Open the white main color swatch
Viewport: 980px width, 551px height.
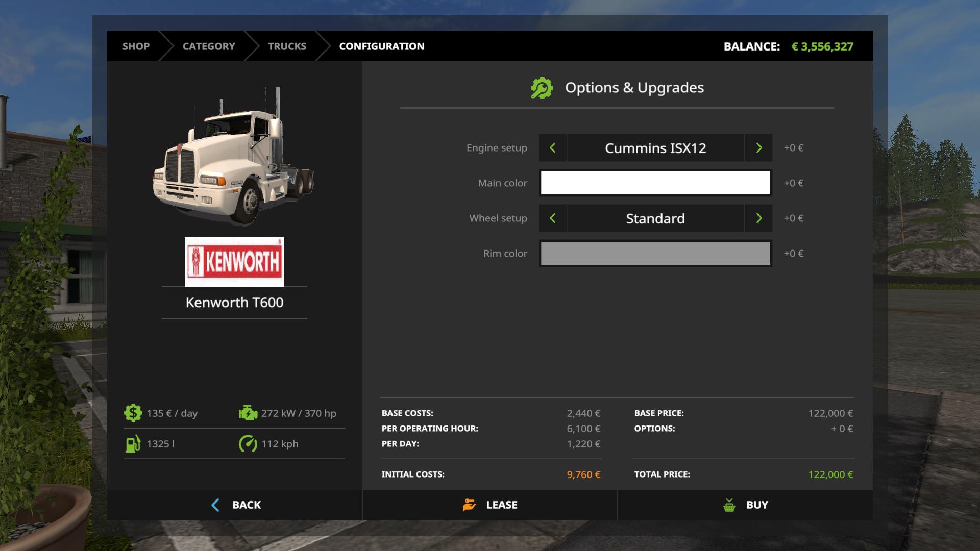(x=655, y=183)
